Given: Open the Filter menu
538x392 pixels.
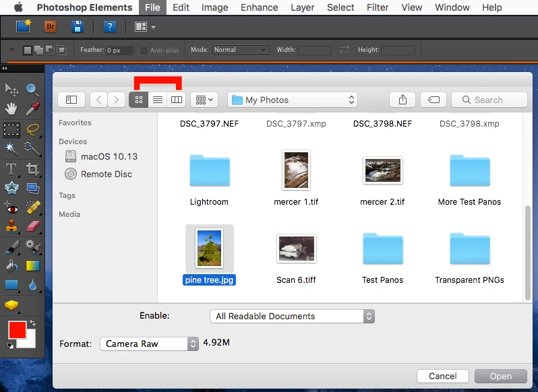Looking at the screenshot, I should [x=378, y=7].
